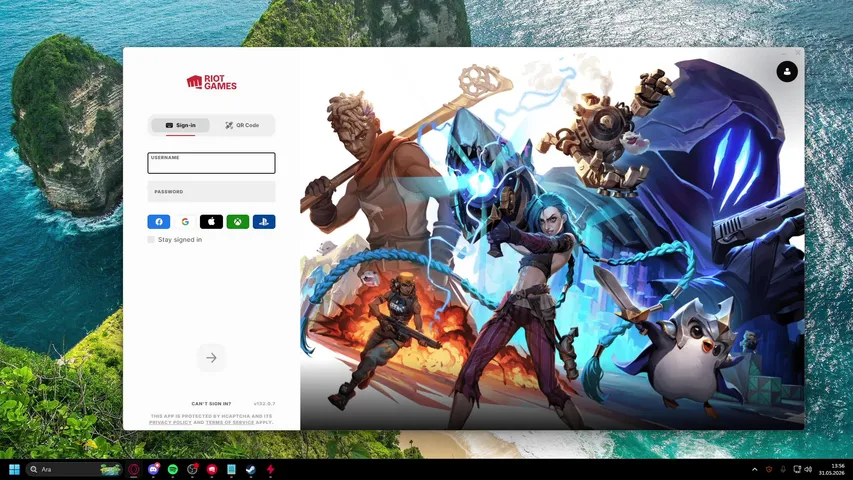Sign in with the Google icon
Image resolution: width=853 pixels, height=480 pixels.
pyautogui.click(x=185, y=221)
